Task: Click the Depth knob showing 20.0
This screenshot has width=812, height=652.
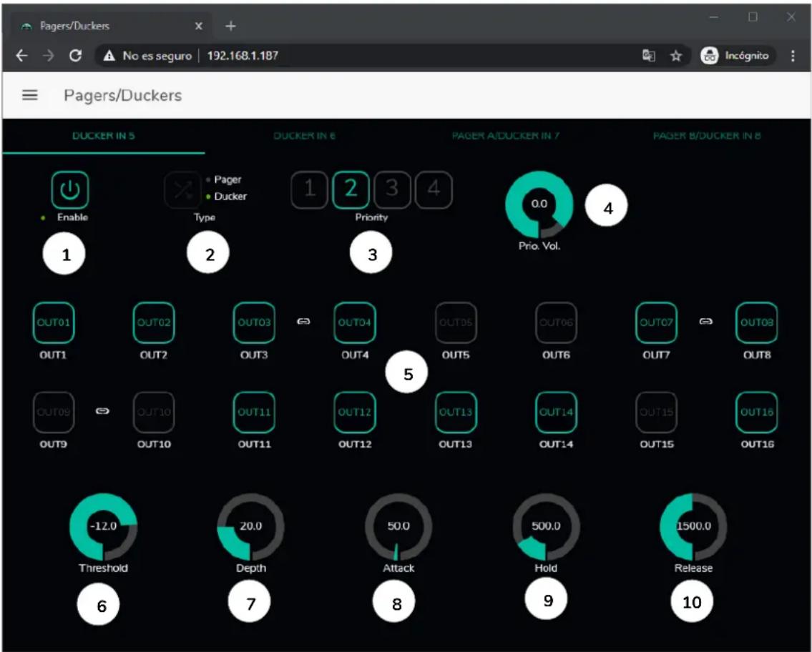Action: pyautogui.click(x=250, y=527)
